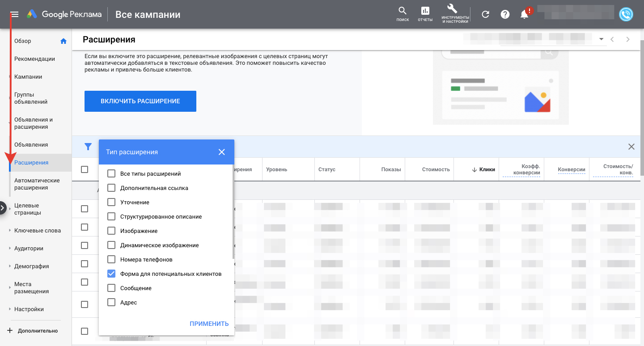Click the Google Реклама logo
This screenshot has width=644, height=346.
(64, 14)
